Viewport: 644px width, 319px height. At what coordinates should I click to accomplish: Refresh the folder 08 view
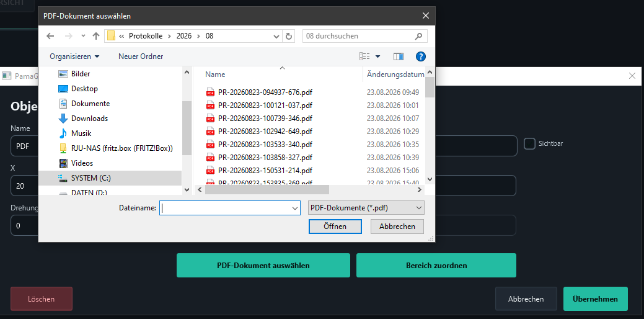[289, 36]
